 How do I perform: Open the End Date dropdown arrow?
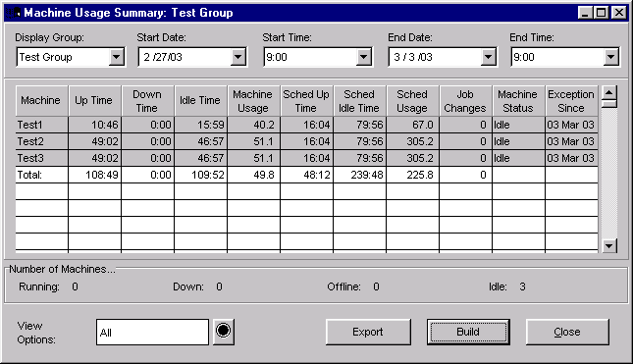coord(488,57)
